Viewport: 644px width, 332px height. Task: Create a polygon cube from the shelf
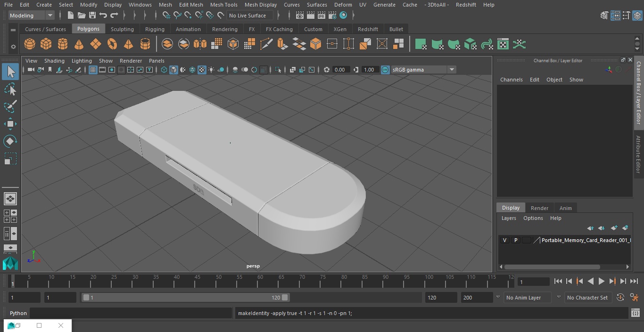tap(46, 44)
